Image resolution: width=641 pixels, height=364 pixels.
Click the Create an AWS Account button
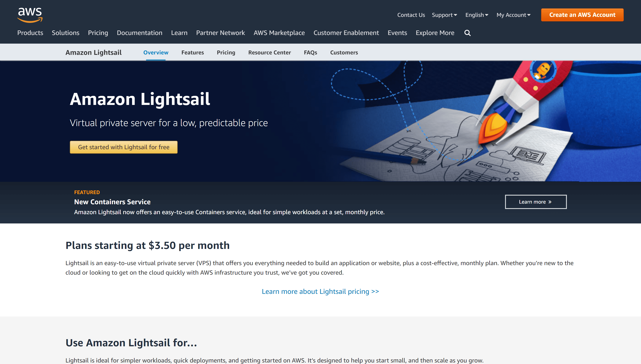(582, 14)
